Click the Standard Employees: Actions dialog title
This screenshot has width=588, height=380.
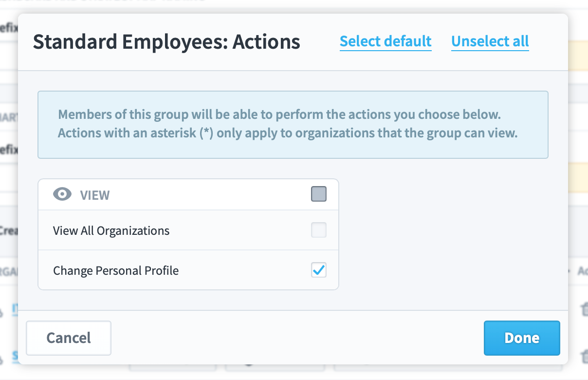tap(166, 42)
